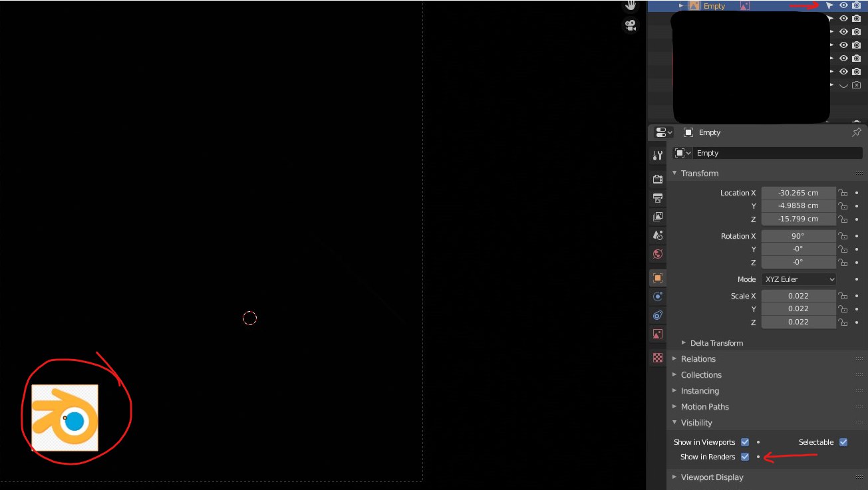Open the XYZ Euler rotation mode dropdown

tap(799, 279)
